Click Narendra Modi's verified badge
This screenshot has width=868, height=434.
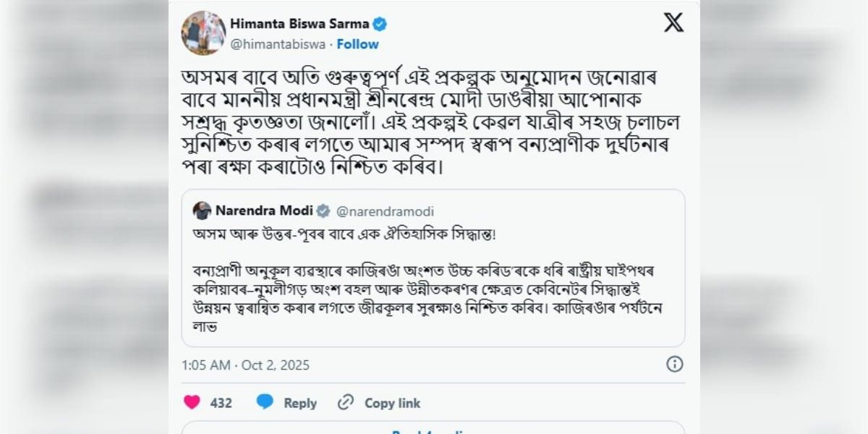pos(323,211)
